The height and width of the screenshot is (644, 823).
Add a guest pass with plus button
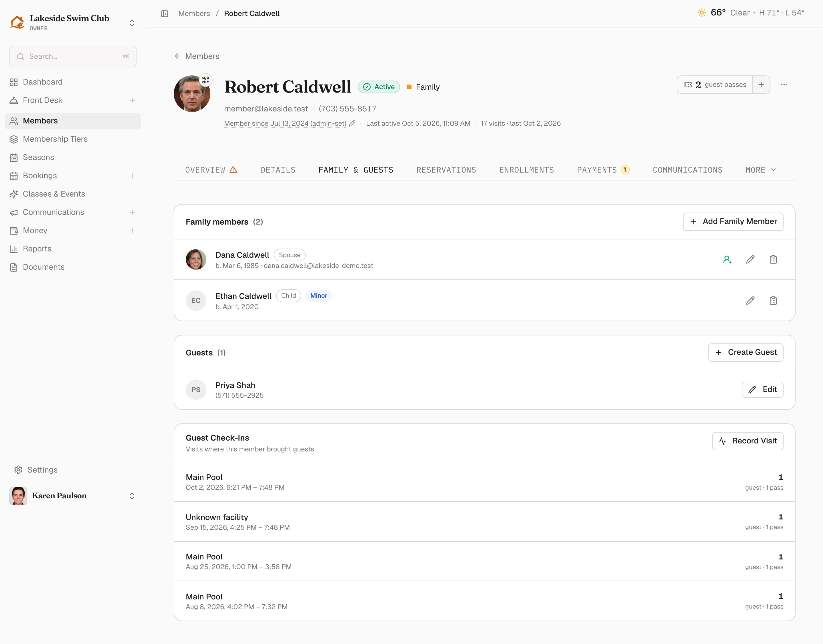click(x=761, y=85)
